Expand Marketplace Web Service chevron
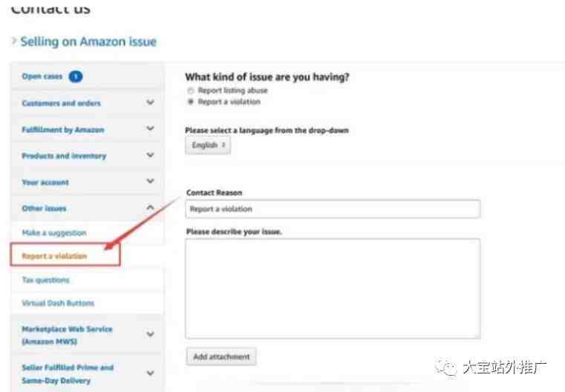This screenshot has width=565, height=392. coord(150,334)
